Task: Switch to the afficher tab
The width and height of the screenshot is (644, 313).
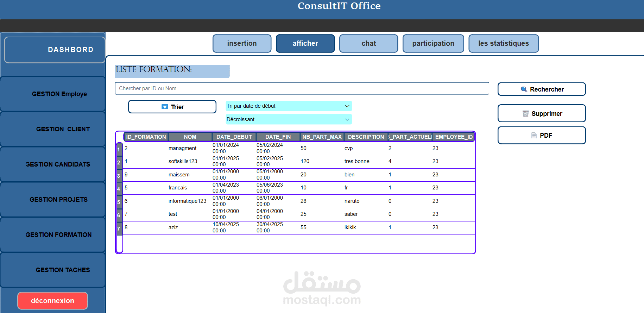Action: 305,43
